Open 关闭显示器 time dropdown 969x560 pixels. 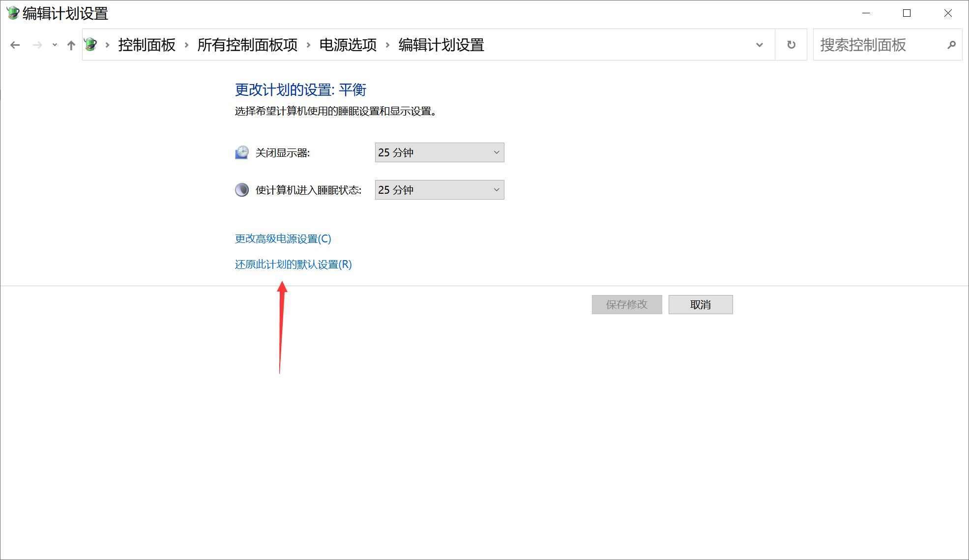(x=440, y=152)
